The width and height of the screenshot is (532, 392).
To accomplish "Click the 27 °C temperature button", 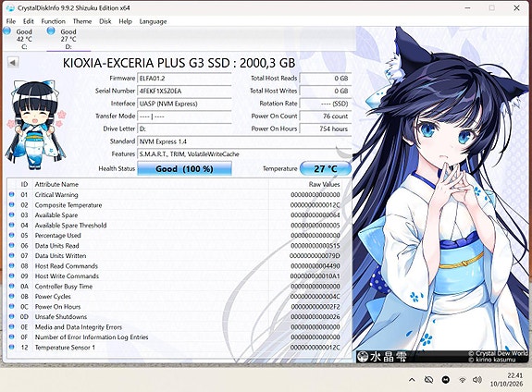I will click(x=326, y=169).
